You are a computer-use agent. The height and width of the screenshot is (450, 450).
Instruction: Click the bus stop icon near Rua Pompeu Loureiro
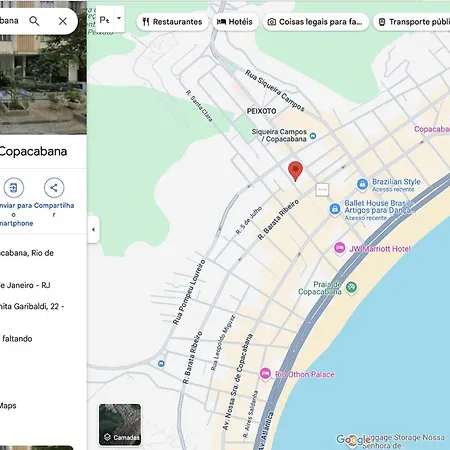[161, 363]
